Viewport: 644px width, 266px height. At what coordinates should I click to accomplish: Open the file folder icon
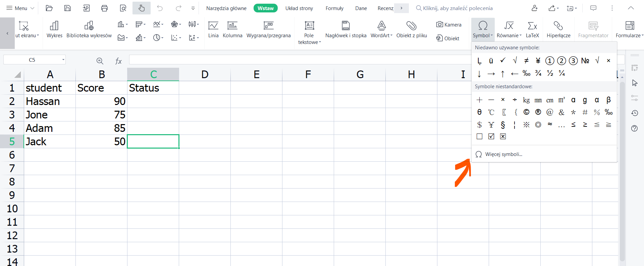coord(49,8)
